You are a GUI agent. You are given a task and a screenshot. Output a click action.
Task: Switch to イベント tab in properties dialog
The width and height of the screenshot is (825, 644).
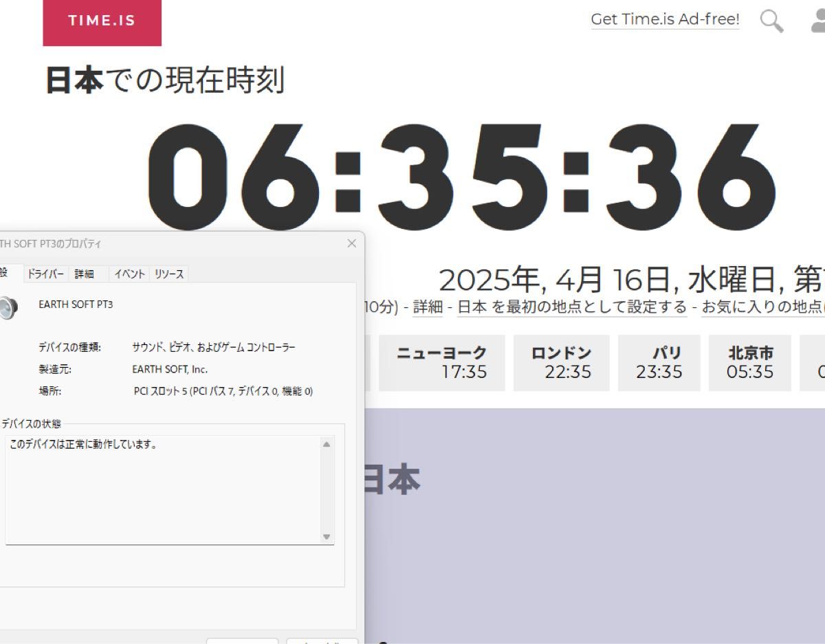(x=129, y=274)
